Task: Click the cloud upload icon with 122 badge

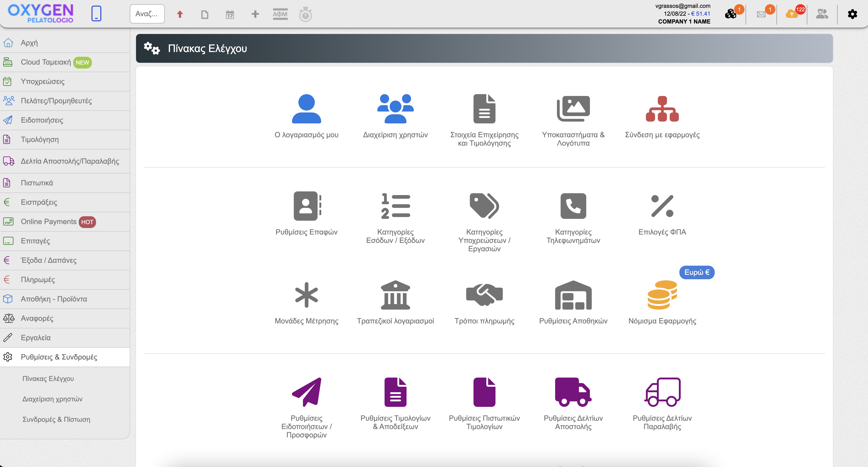Action: pos(792,14)
